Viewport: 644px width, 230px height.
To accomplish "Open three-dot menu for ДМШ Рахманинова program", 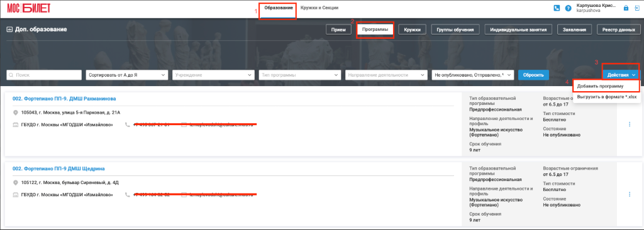I will coord(630,124).
